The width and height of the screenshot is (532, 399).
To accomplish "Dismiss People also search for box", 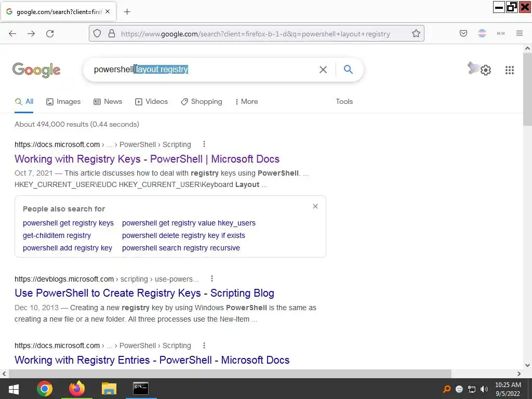I will pos(315,206).
